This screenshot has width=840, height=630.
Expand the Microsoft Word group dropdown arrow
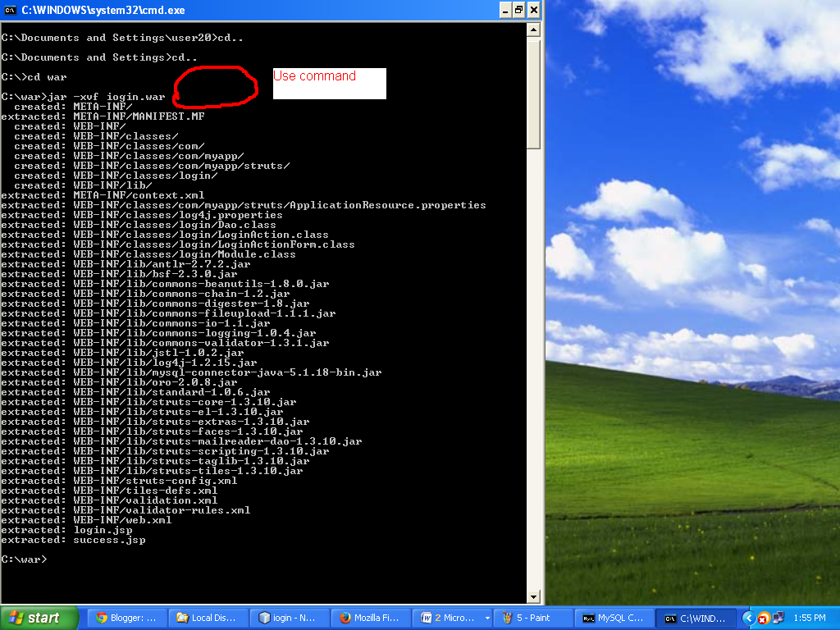click(x=487, y=618)
